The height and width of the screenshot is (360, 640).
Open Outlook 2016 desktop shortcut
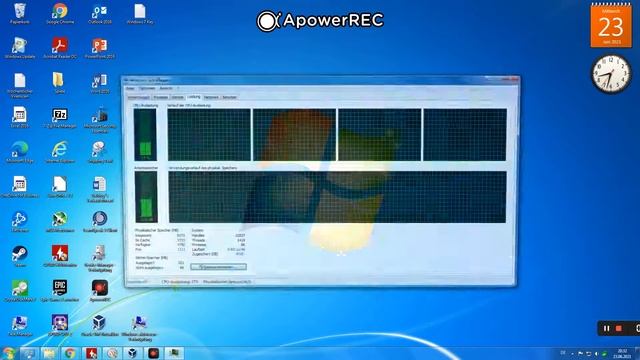point(100,13)
